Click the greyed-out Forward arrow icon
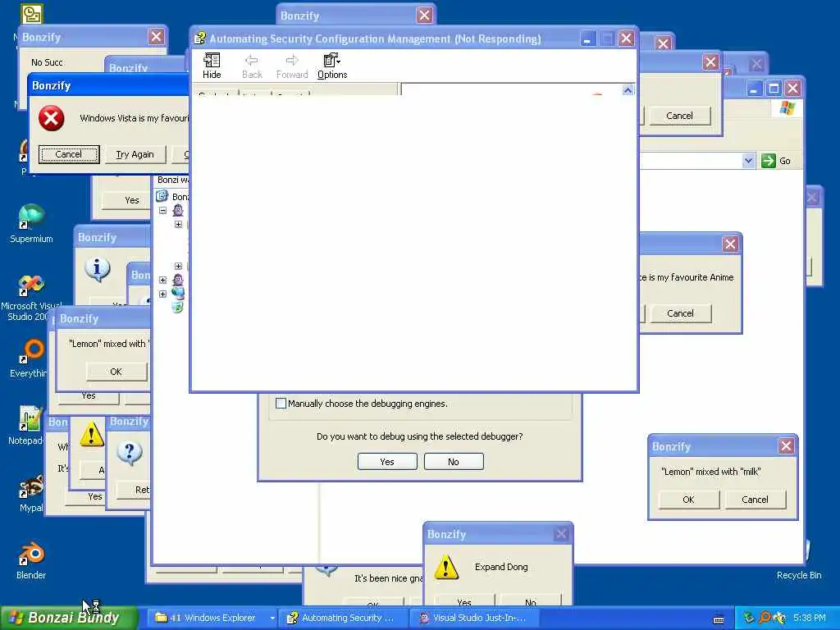Screen dimensions: 840x630 pos(292,60)
